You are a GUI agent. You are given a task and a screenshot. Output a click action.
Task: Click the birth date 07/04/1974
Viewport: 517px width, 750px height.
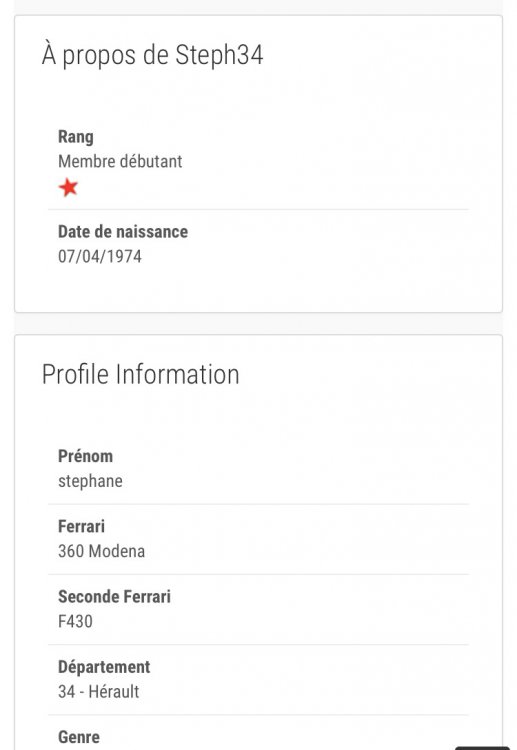[x=99, y=256]
